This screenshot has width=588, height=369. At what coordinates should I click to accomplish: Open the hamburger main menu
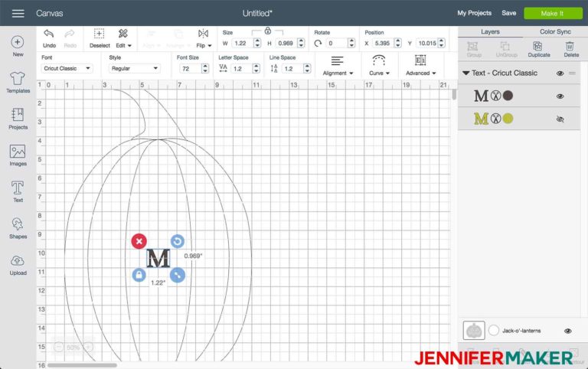[18, 14]
